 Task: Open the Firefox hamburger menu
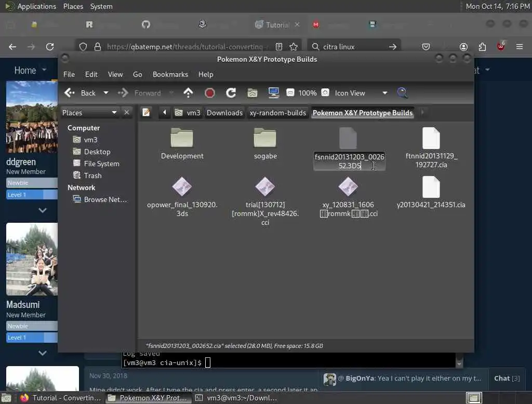(x=520, y=47)
